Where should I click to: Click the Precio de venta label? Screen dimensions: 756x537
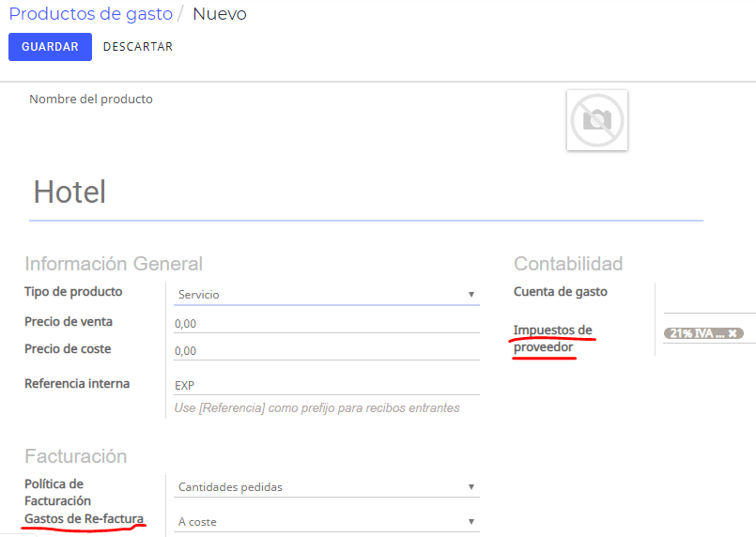coord(69,321)
